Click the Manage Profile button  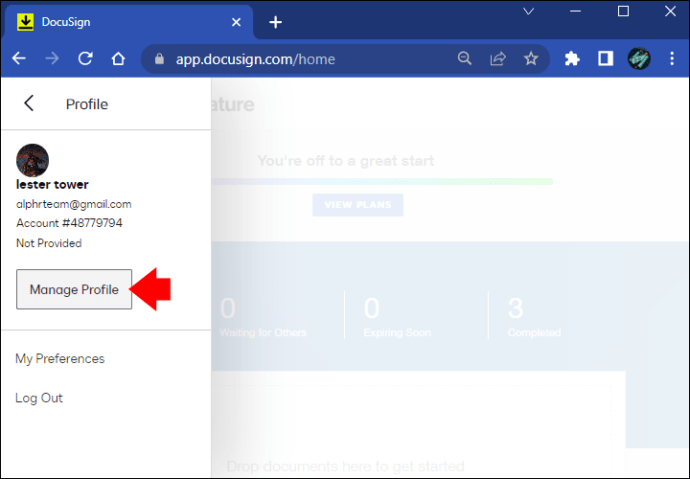pos(74,289)
